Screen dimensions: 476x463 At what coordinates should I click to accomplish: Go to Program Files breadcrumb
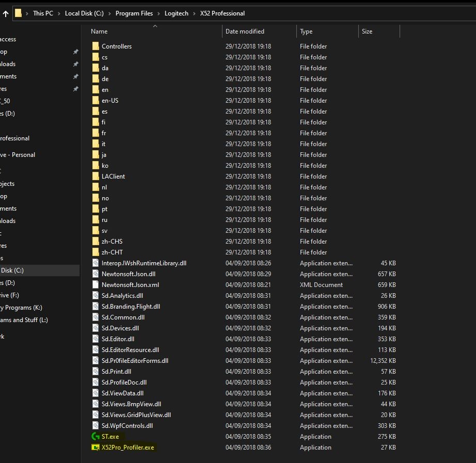pyautogui.click(x=134, y=13)
